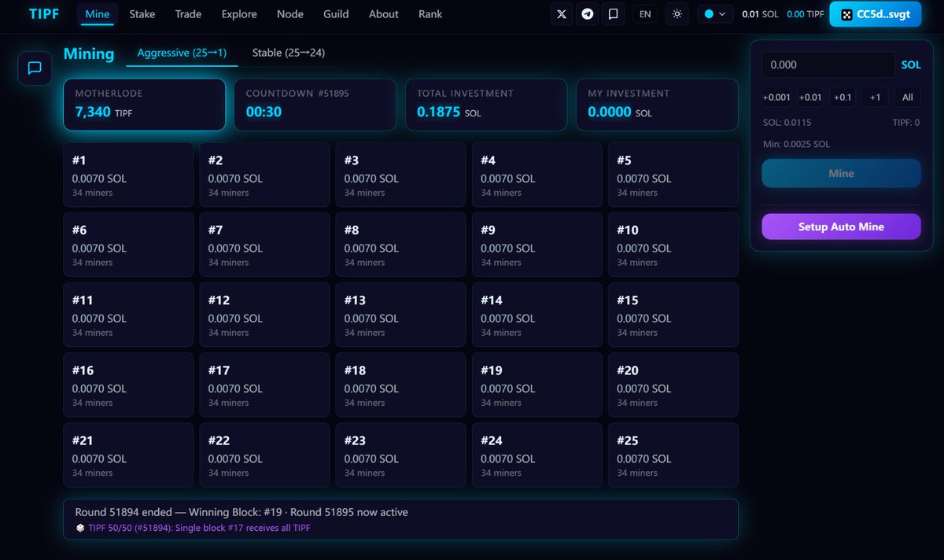Navigate to the Node page
The height and width of the screenshot is (560, 944).
(290, 14)
